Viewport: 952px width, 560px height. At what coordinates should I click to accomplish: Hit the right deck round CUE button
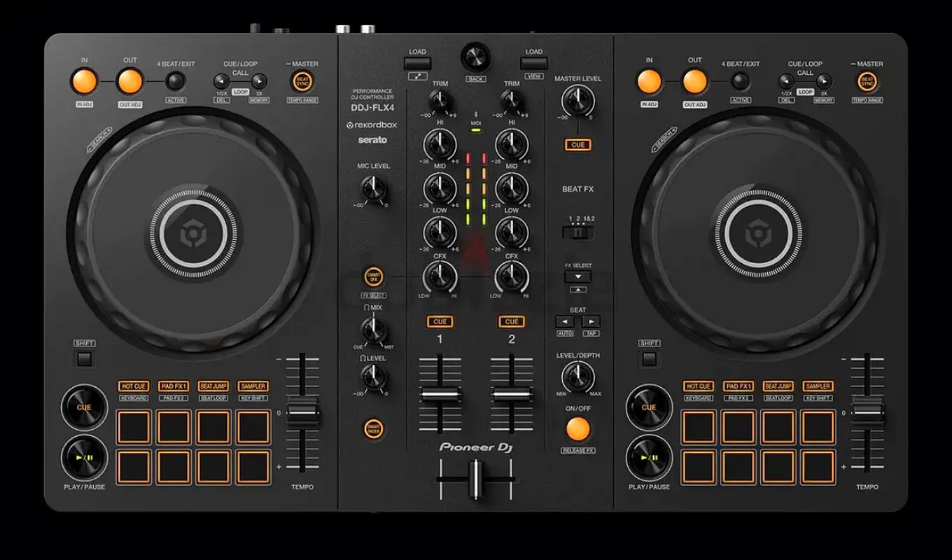coord(649,407)
